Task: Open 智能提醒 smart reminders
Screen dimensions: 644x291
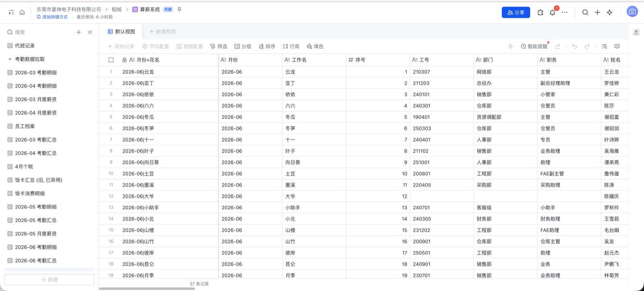Action: (534, 47)
